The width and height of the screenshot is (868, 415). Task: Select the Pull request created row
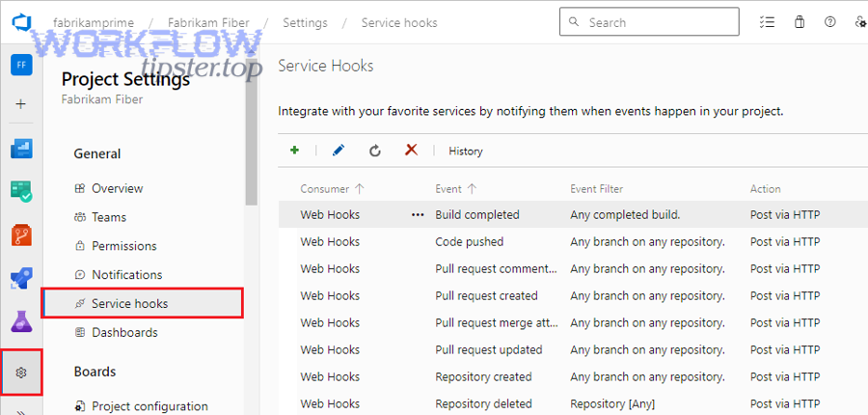573,296
